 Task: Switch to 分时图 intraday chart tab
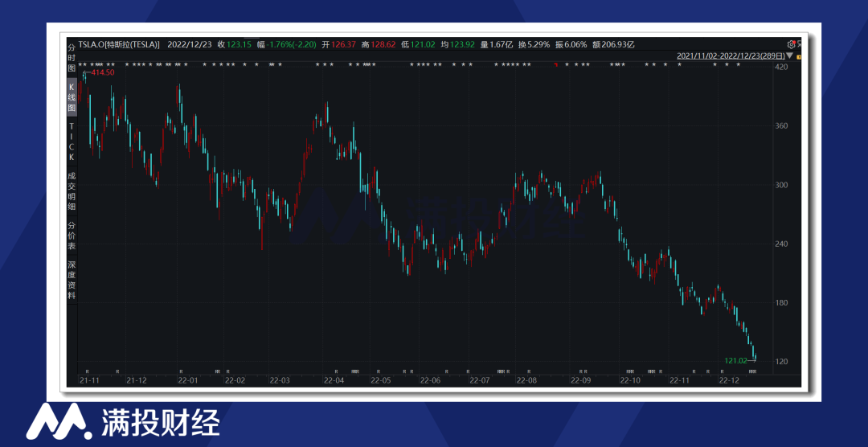tap(72, 58)
